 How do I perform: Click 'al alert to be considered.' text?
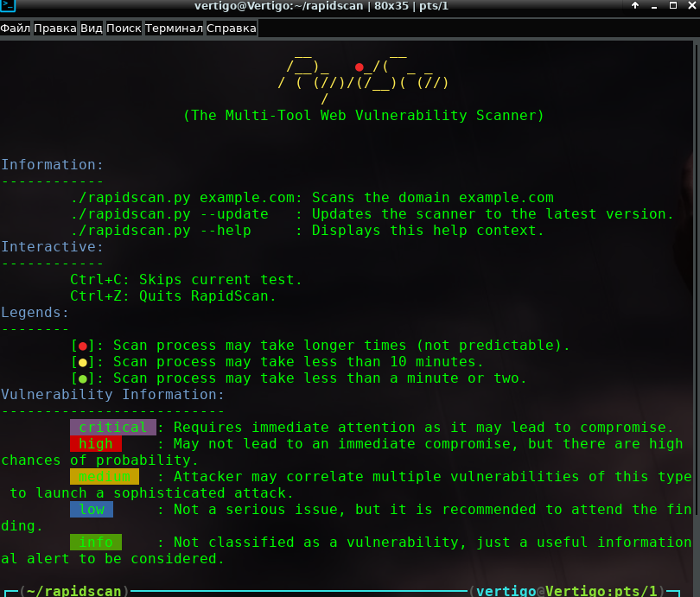[112, 559]
